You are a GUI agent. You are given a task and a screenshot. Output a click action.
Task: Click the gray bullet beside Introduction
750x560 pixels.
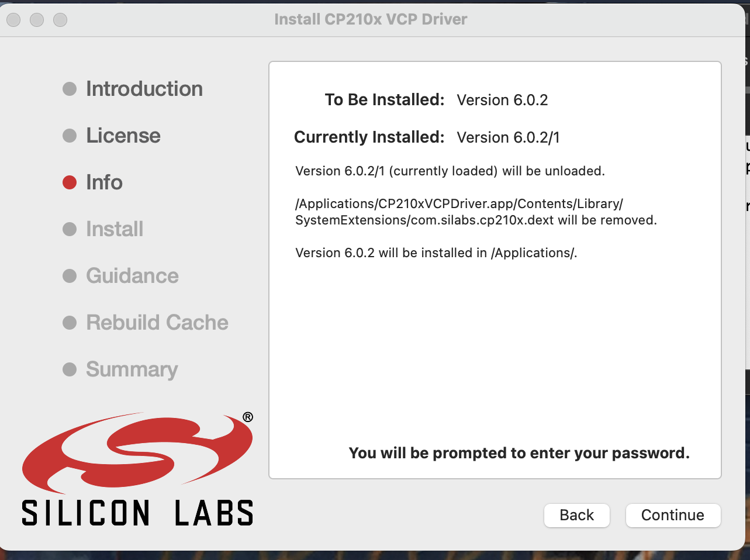70,89
